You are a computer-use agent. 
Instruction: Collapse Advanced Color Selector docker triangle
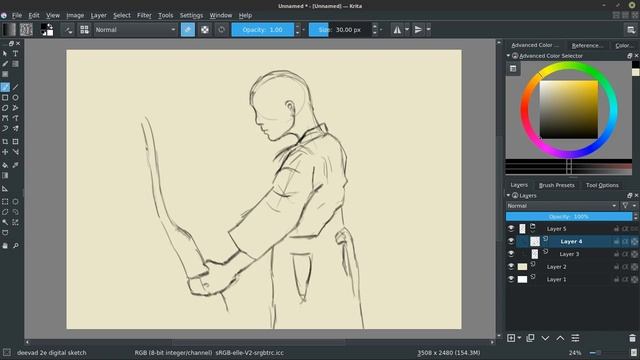tap(508, 56)
